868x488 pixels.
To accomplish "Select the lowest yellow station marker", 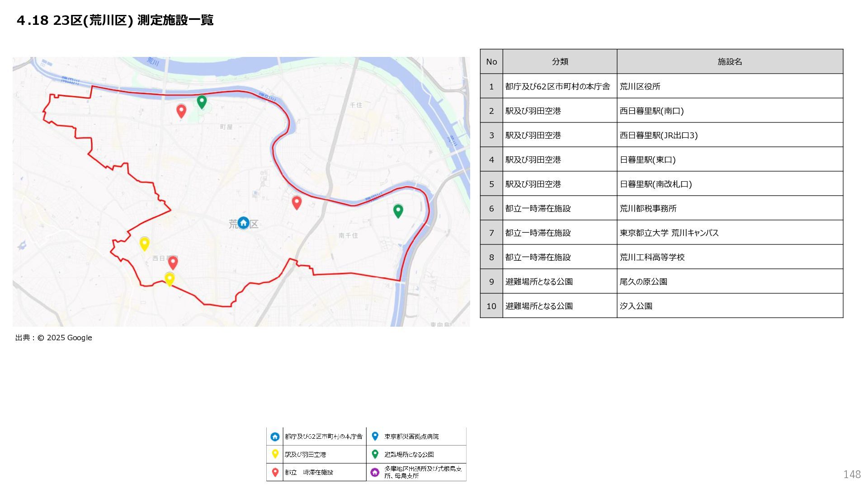I will [170, 279].
